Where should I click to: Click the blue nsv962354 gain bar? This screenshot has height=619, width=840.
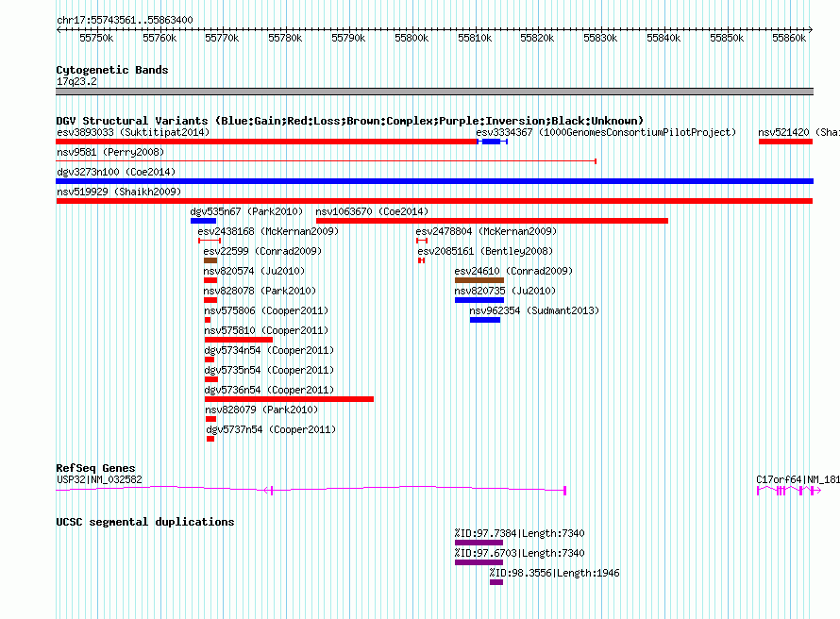tap(485, 320)
